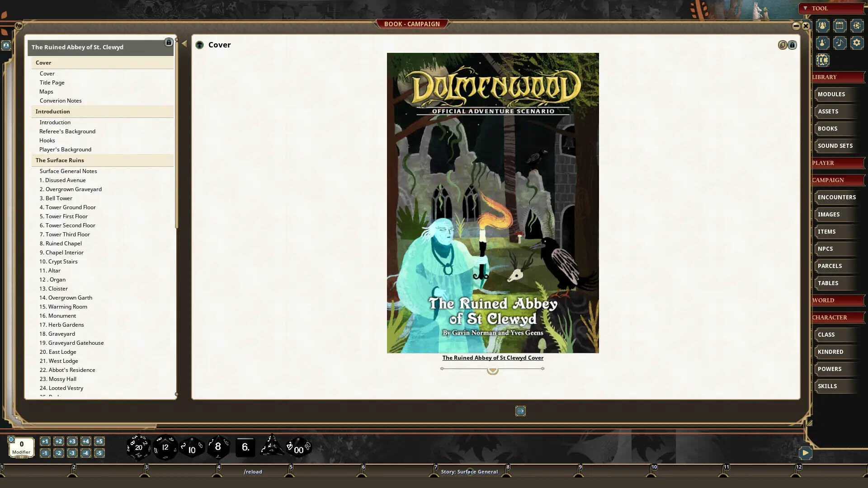Select the BOOK - CAMPAIGN tab

tap(412, 23)
